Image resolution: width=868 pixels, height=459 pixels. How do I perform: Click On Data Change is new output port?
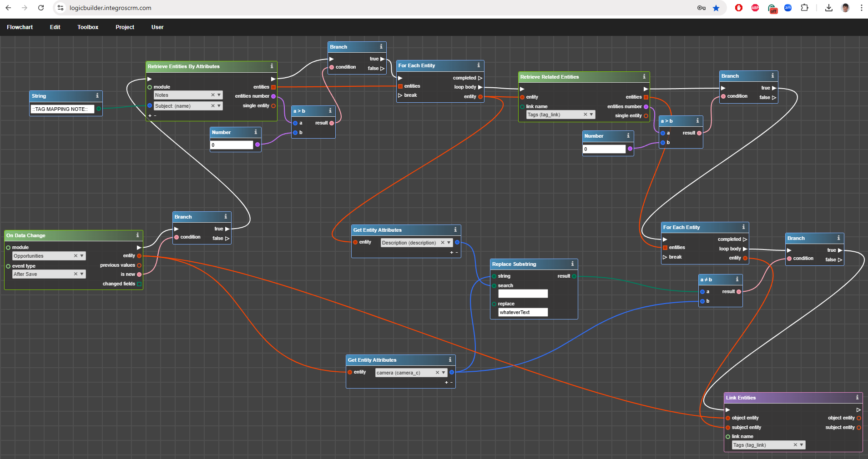tap(139, 274)
